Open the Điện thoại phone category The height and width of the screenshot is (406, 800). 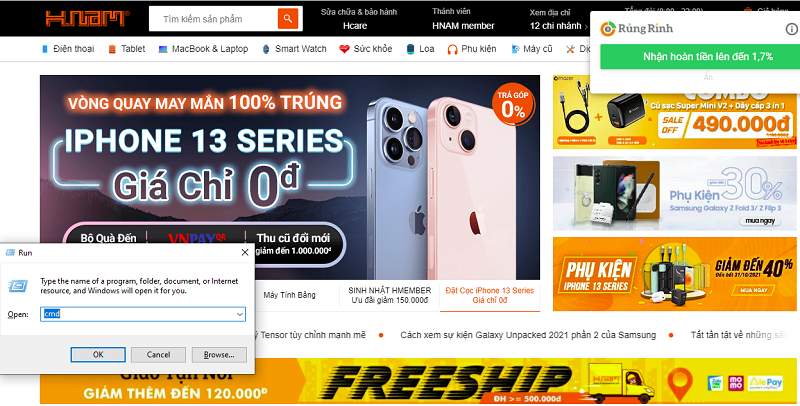click(68, 49)
